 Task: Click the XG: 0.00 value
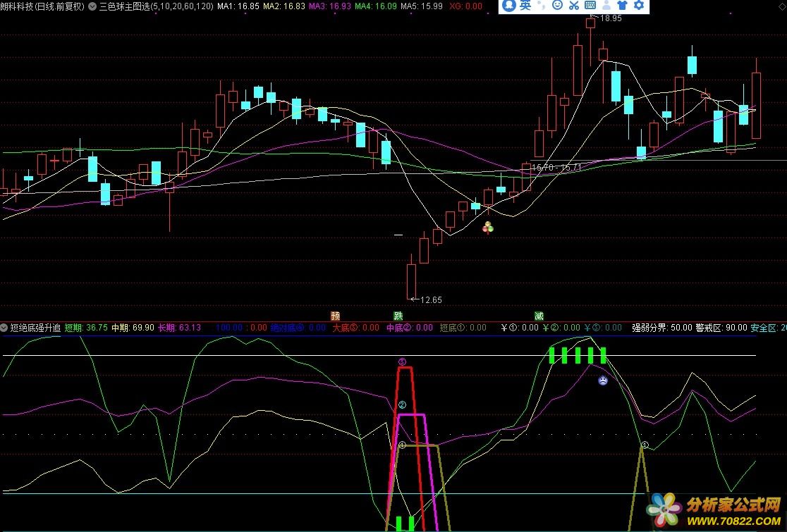pos(465,6)
